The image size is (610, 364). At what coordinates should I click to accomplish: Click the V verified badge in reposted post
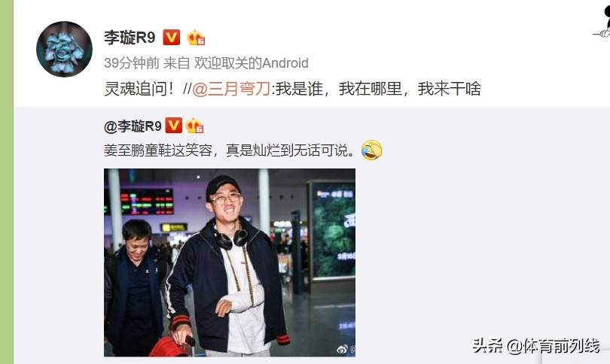click(x=173, y=126)
